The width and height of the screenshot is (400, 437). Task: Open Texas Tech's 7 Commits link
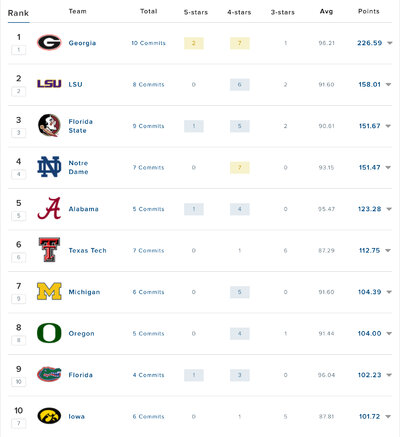coord(148,250)
